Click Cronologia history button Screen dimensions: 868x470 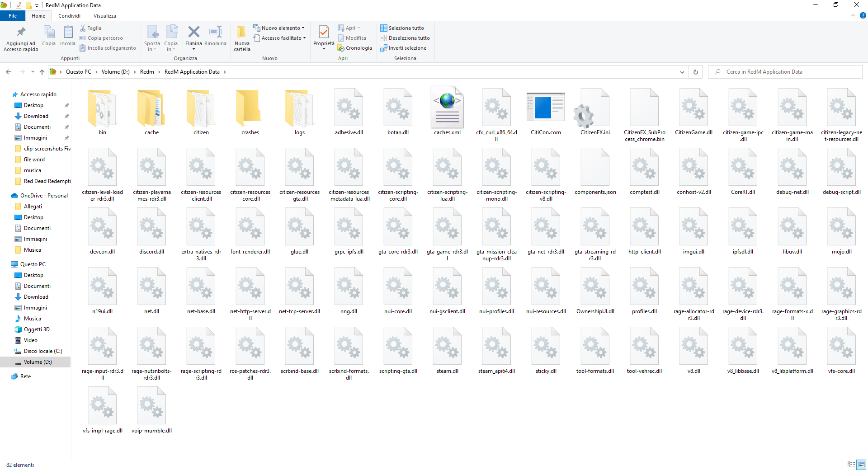coord(355,48)
